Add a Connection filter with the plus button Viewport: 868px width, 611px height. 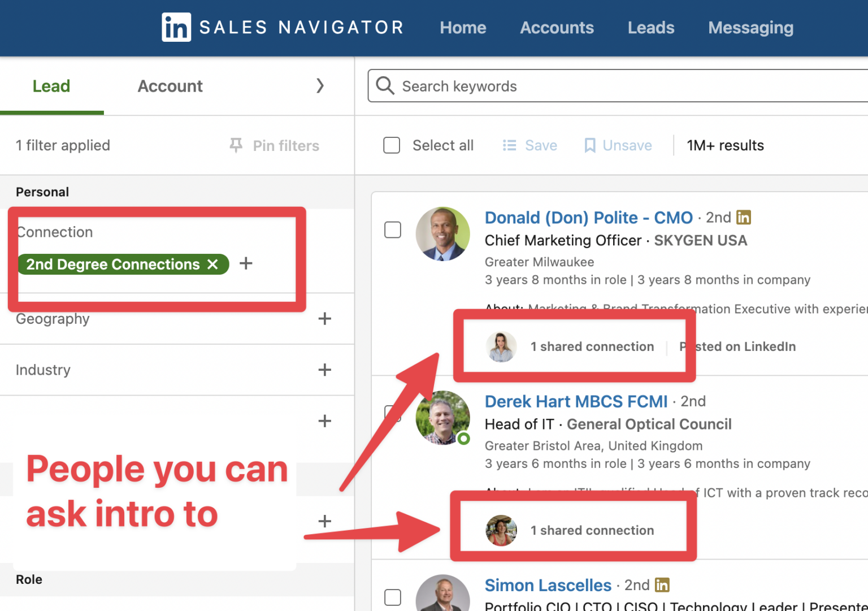tap(246, 263)
